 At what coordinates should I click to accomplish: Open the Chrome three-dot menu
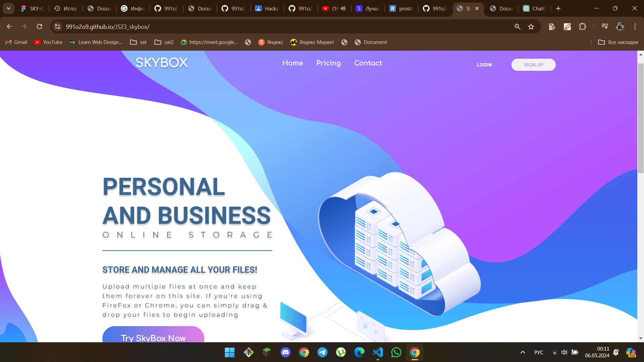[x=635, y=27]
